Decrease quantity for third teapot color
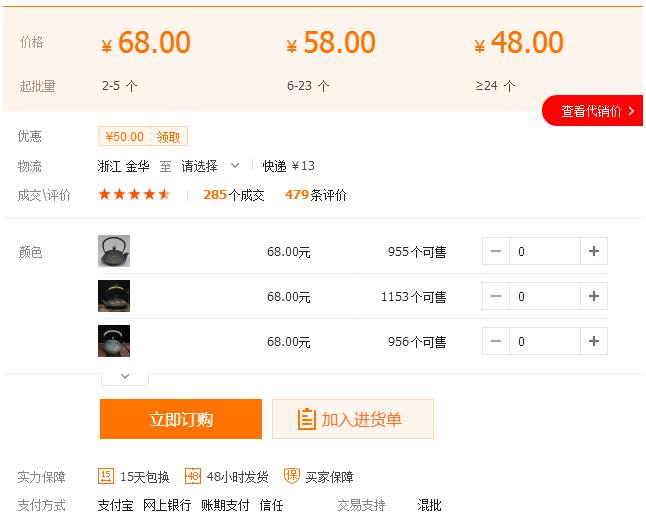646x531 pixels. (496, 341)
